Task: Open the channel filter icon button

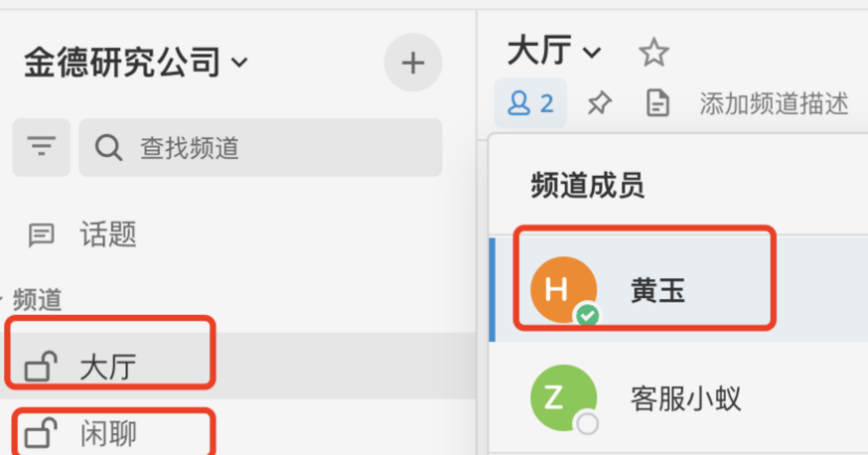Action: (x=42, y=147)
